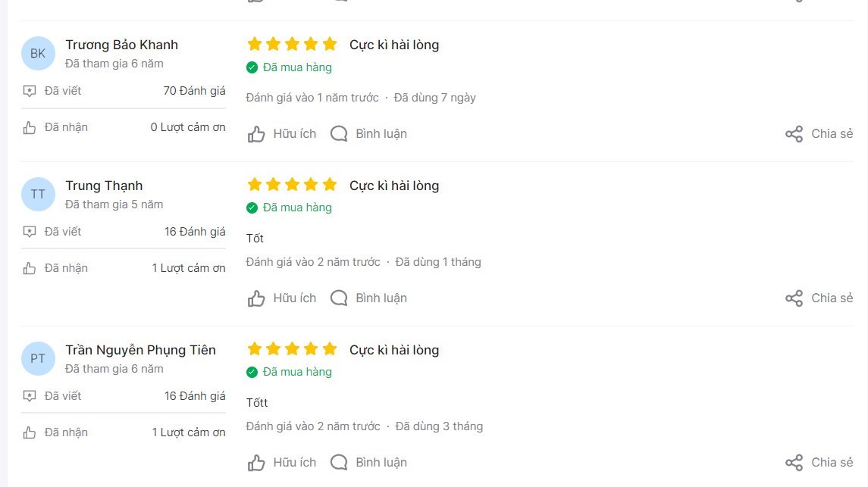Click Chia sẻ label on Trần Nguyễn Phụng Tiên's review
Screen dimensions: 868x487
[x=832, y=462]
